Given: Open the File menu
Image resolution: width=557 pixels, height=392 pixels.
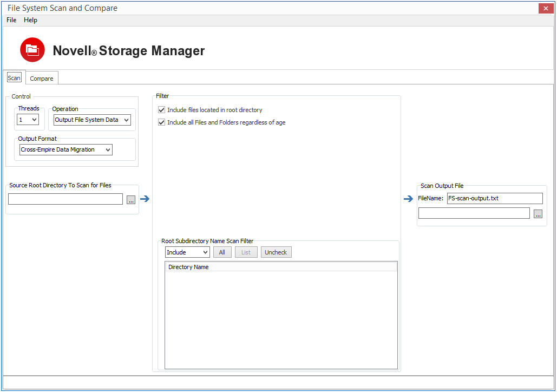Looking at the screenshot, I should 11,20.
